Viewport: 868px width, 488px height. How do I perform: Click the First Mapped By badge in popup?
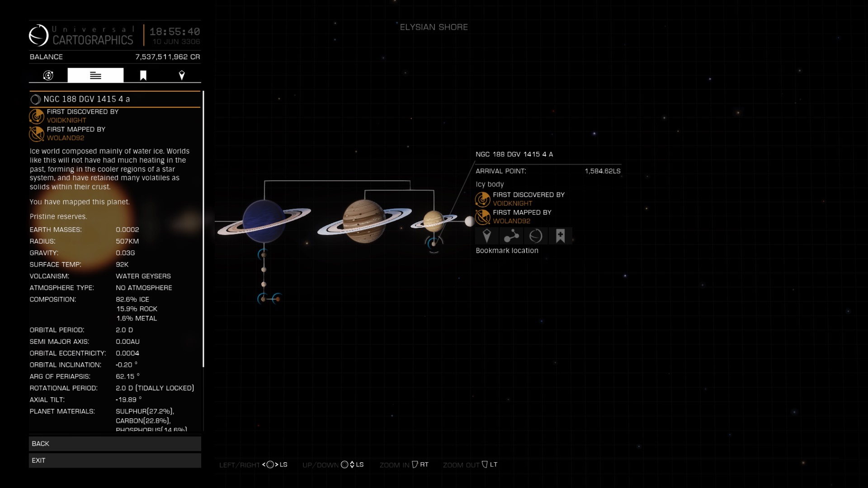click(x=483, y=217)
